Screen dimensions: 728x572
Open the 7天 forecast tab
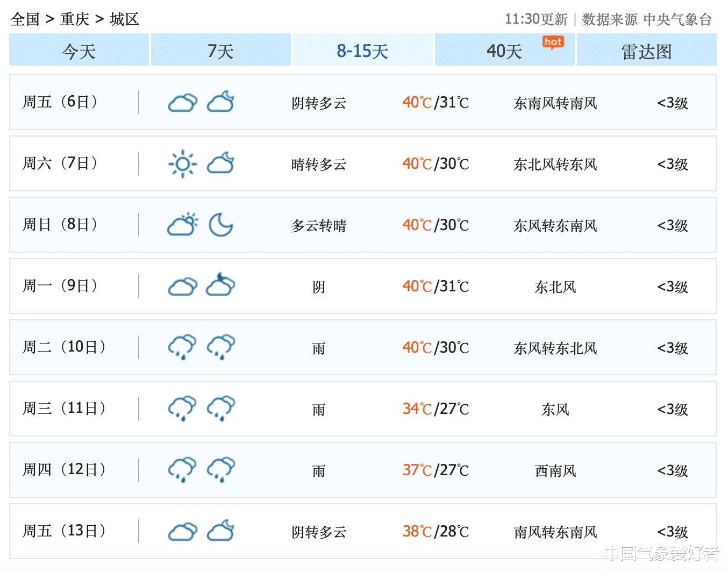(x=221, y=51)
